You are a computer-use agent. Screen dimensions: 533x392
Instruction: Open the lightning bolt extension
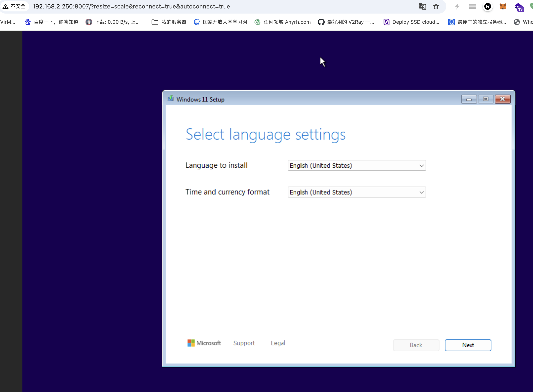(x=457, y=6)
